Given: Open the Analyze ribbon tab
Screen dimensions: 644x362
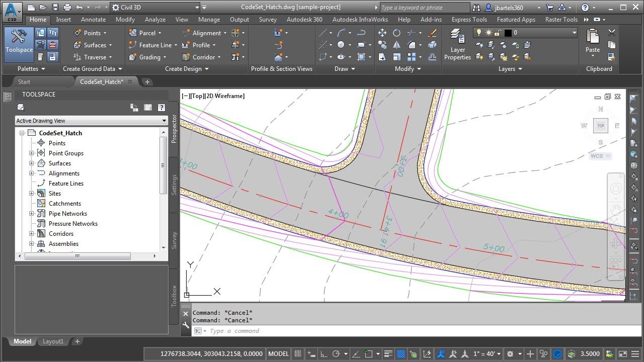Looking at the screenshot, I should [155, 20].
